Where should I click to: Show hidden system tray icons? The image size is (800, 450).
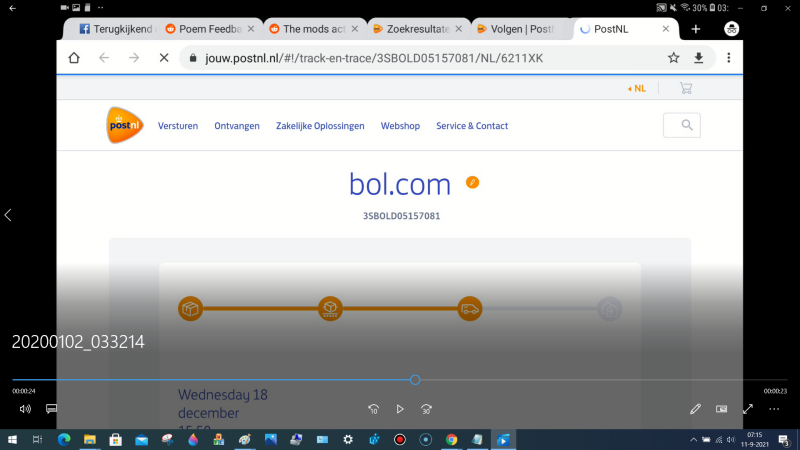point(693,439)
